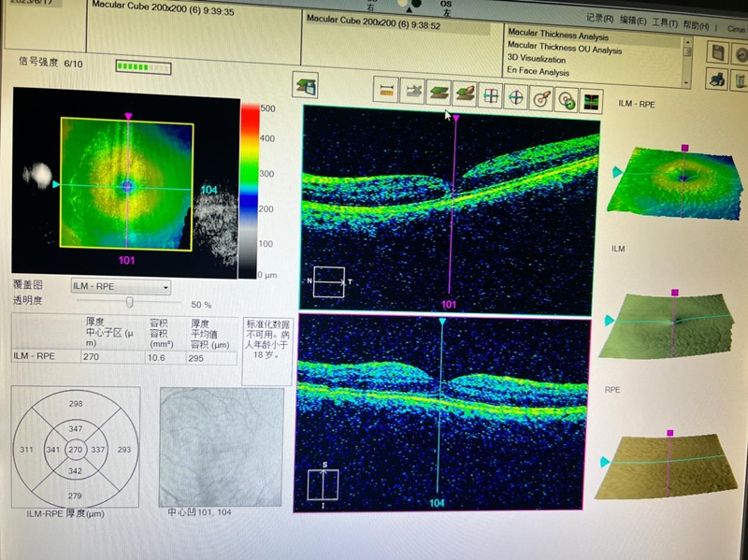The height and width of the screenshot is (560, 748).
Task: Click the transparency slider handle
Action: pyautogui.click(x=129, y=301)
